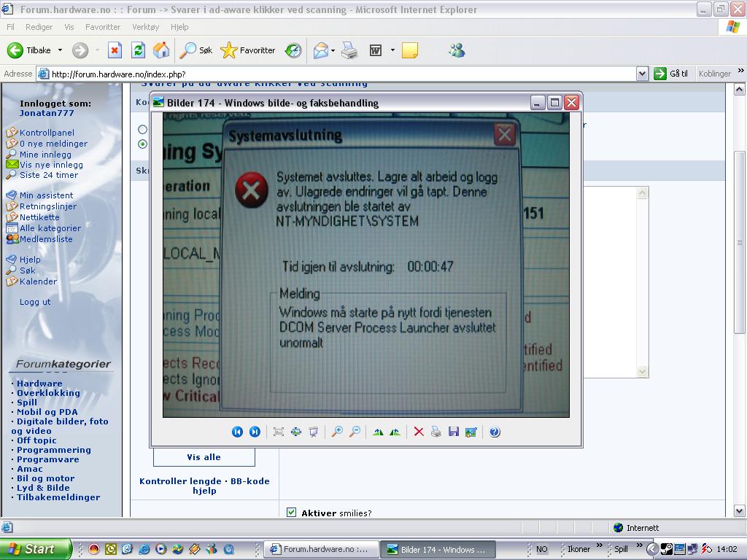747x560 pixels.
Task: Click Vis alle button
Action: [x=204, y=457]
